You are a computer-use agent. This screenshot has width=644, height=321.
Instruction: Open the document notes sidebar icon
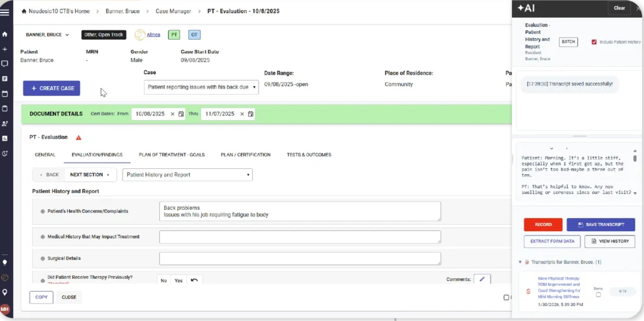(x=5, y=79)
